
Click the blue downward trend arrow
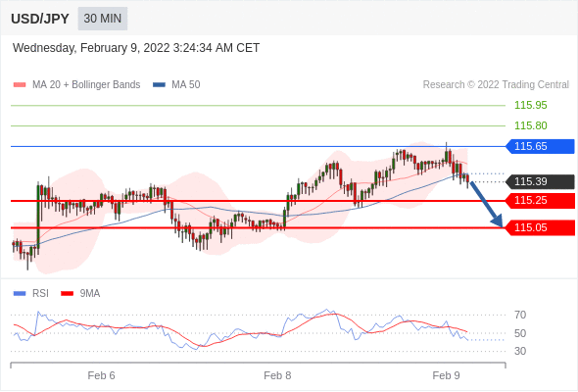click(x=487, y=204)
